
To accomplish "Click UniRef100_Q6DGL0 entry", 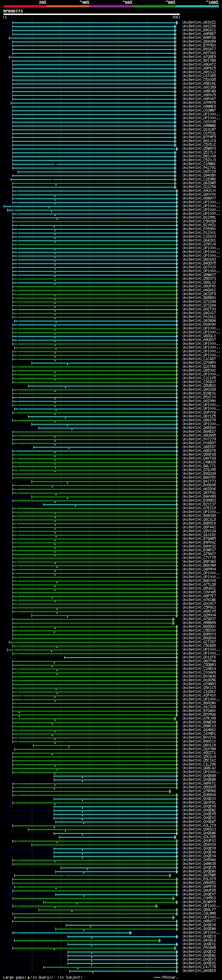I will (199, 336).
